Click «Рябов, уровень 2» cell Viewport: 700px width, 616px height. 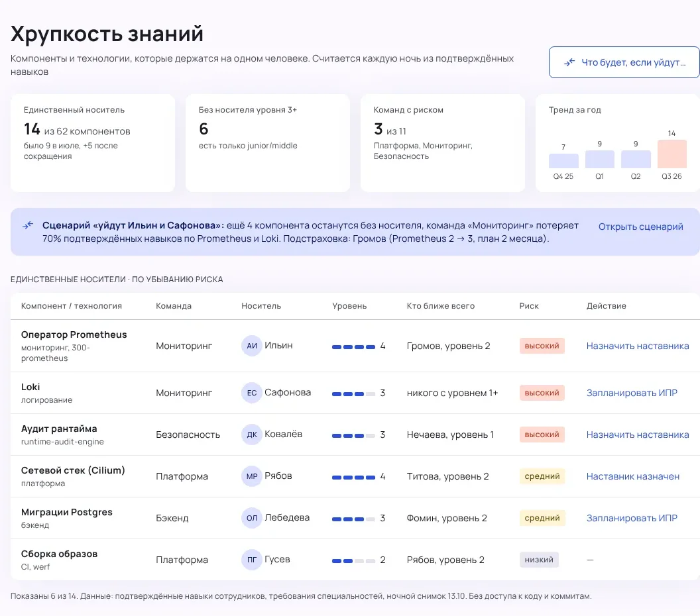pyautogui.click(x=445, y=560)
